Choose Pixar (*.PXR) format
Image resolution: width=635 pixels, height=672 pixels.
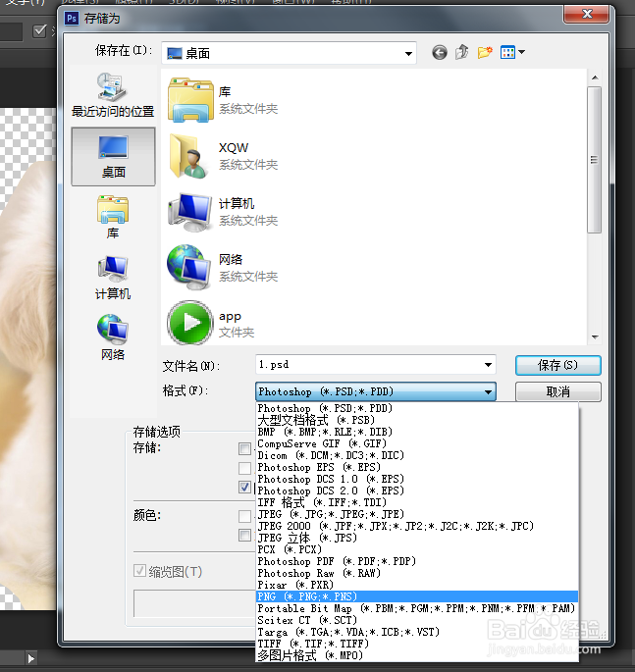pos(417,585)
